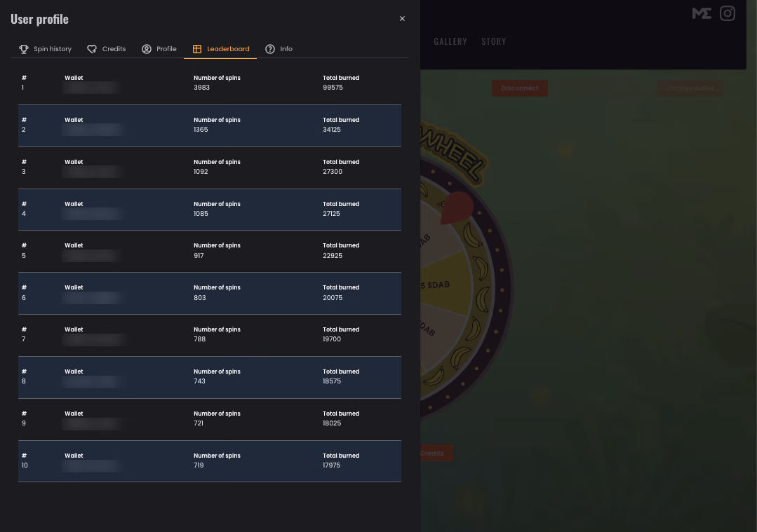
Task: Click the Info question mark icon
Action: (x=270, y=49)
